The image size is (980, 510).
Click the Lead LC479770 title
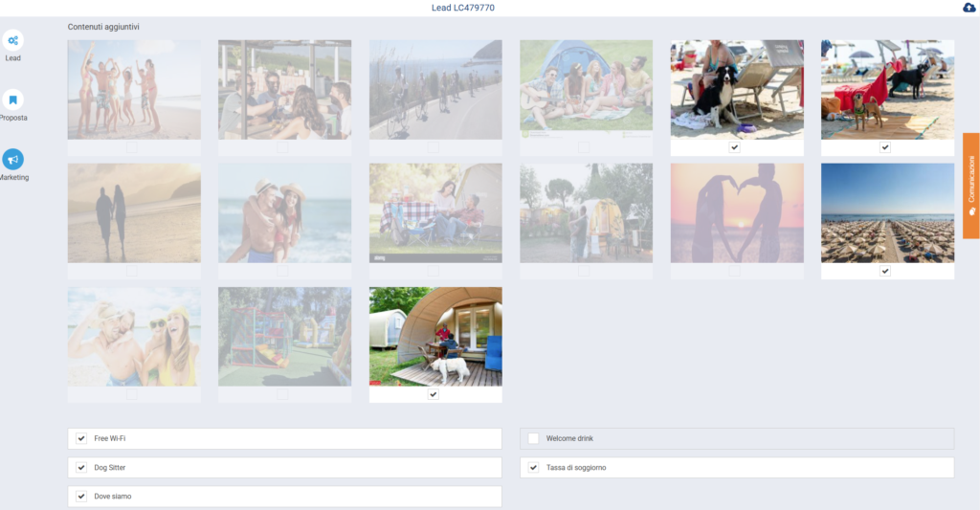(x=462, y=8)
